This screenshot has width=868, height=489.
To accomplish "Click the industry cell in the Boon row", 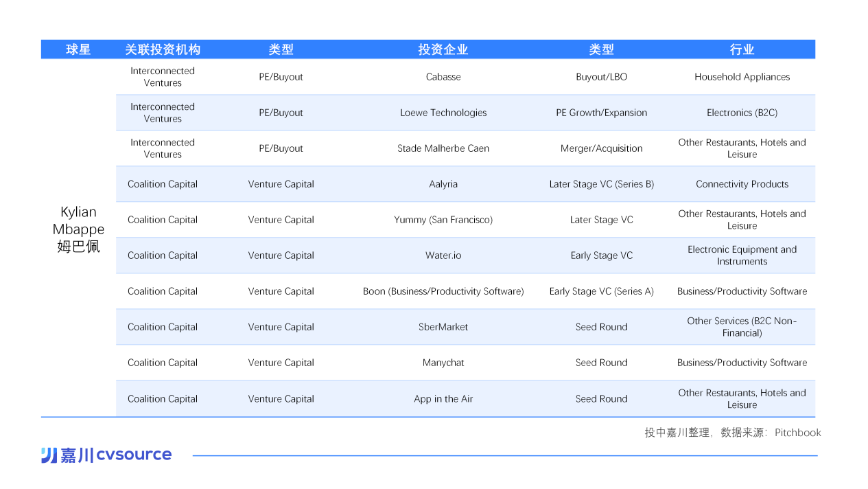I will tap(742, 291).
